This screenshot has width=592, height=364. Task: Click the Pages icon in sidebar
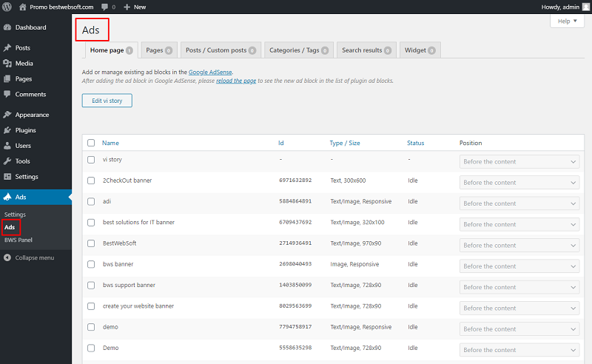click(x=7, y=78)
